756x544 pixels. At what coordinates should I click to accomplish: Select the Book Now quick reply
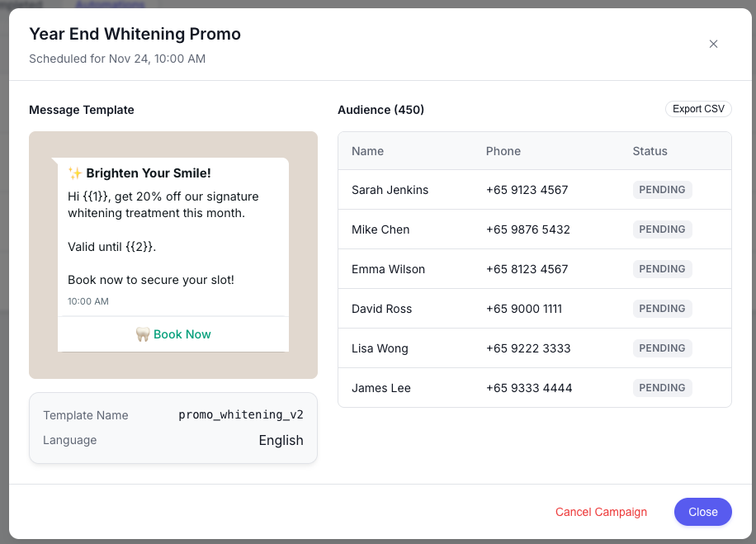[x=172, y=334]
